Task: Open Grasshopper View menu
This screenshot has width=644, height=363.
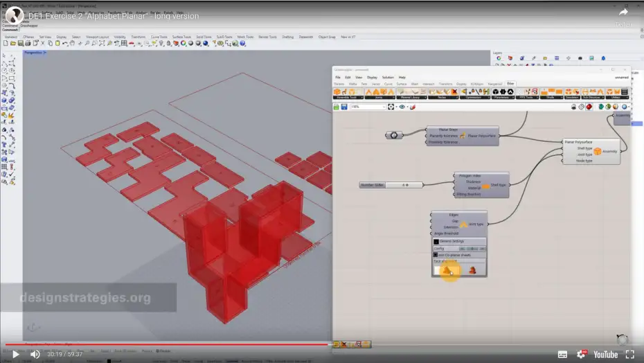Action: pyautogui.click(x=359, y=78)
